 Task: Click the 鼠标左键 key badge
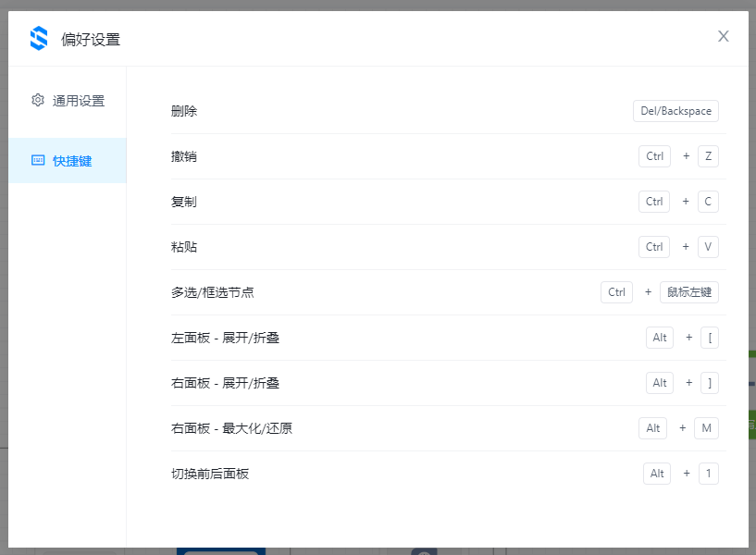pos(688,292)
